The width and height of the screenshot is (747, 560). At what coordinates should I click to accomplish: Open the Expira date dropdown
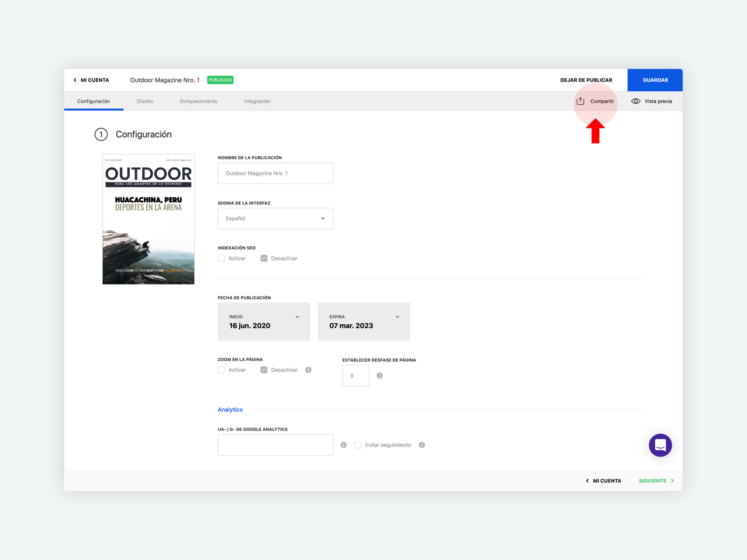click(364, 322)
